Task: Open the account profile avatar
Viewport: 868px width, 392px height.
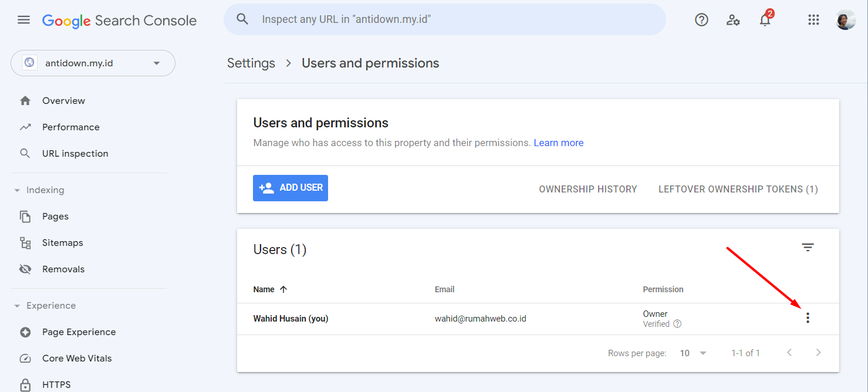Action: point(846,20)
